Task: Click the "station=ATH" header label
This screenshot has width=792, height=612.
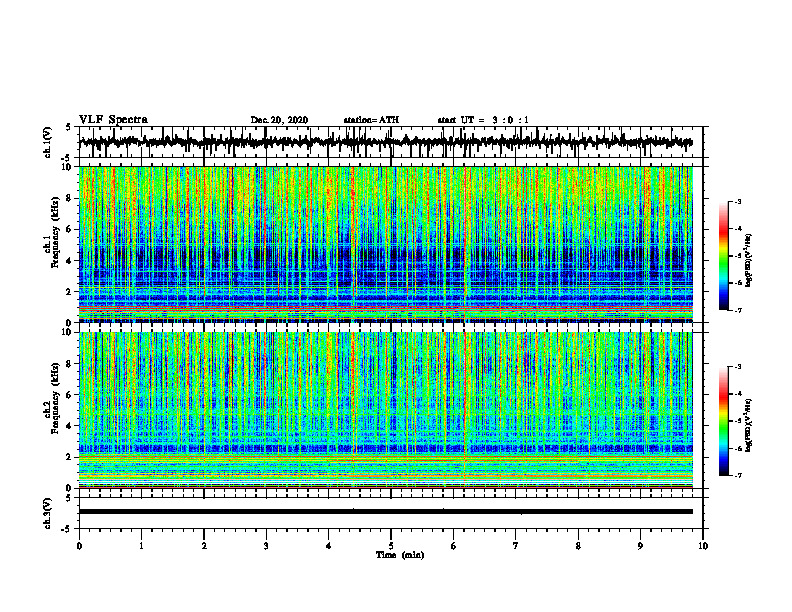Action: point(371,120)
